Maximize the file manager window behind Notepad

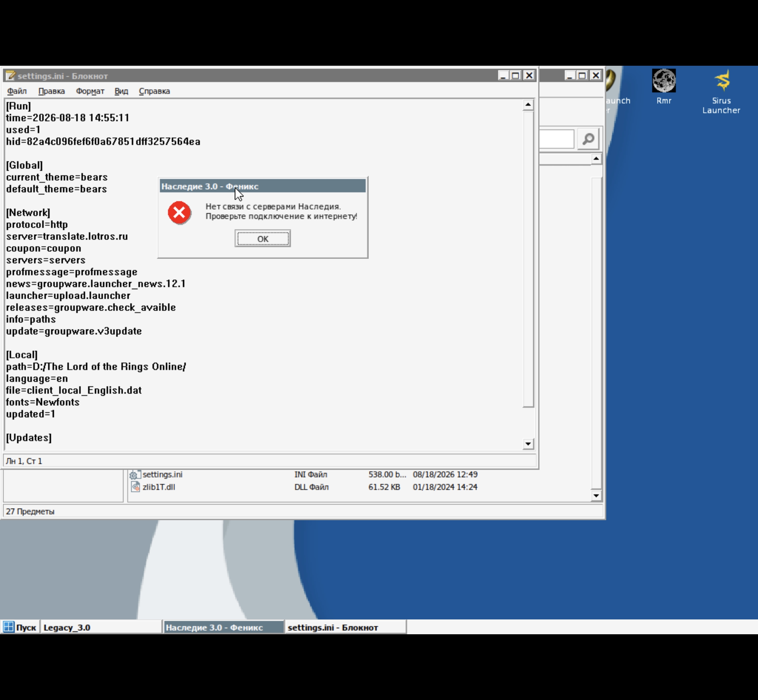582,75
